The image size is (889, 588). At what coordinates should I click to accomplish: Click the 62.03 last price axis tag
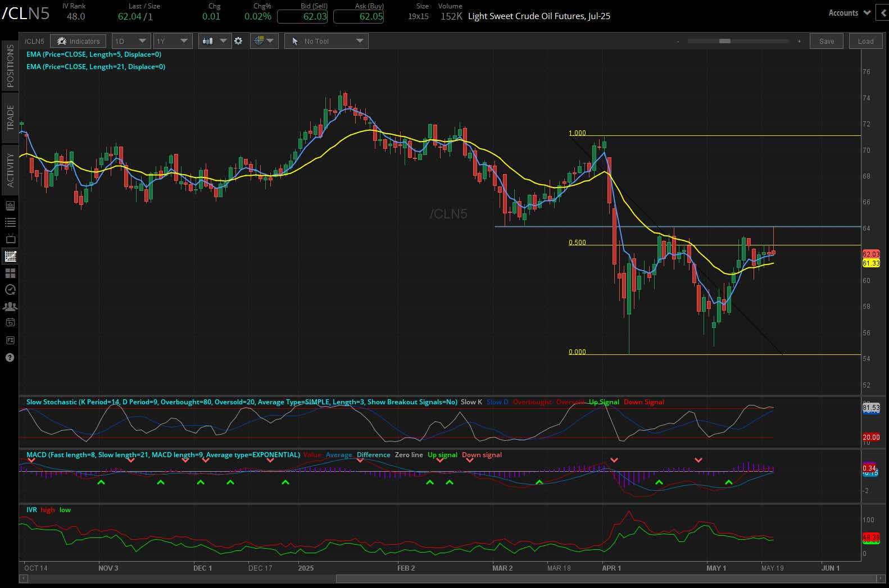coord(871,254)
